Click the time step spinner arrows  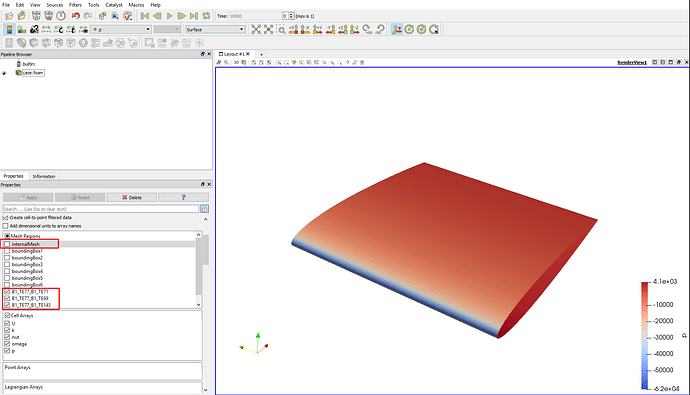click(291, 16)
